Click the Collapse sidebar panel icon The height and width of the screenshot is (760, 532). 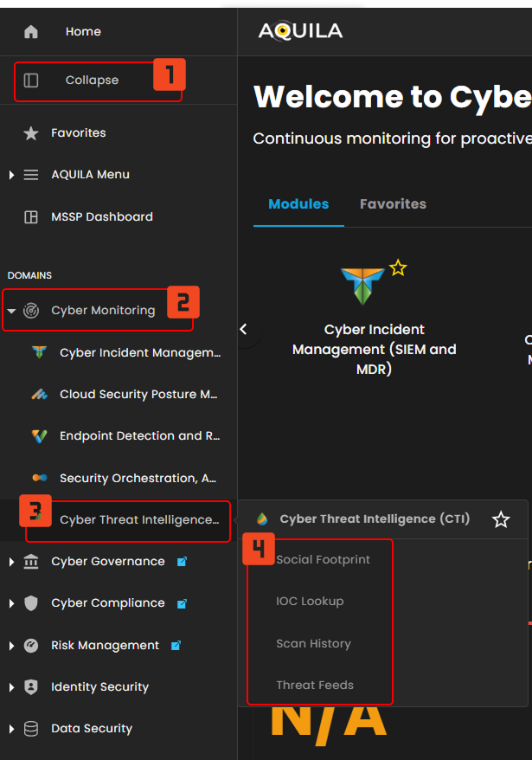(31, 81)
